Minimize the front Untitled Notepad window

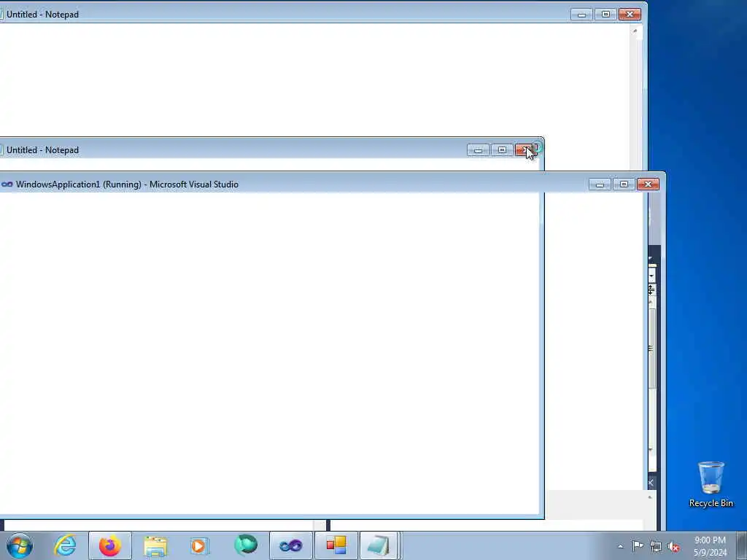tap(478, 150)
